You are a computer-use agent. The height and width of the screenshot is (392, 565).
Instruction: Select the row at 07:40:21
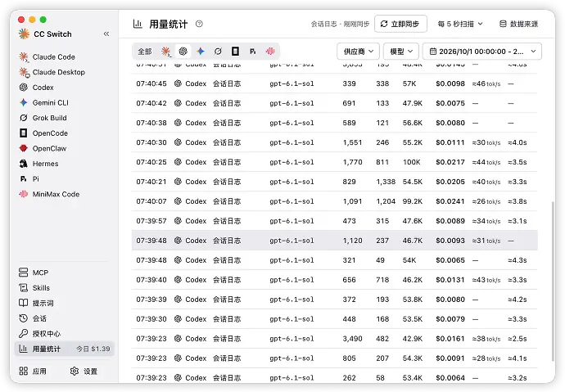click(334, 182)
